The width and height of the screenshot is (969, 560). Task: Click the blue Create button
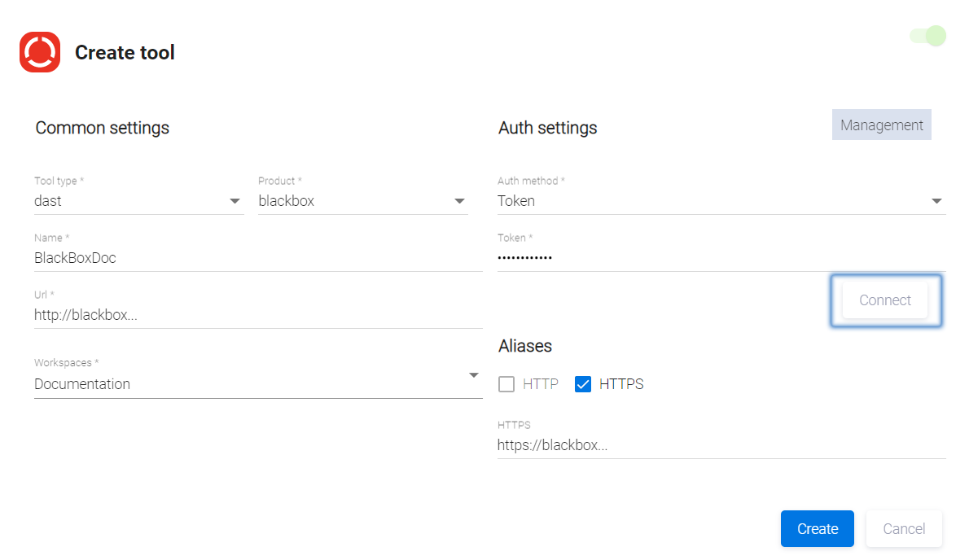pyautogui.click(x=817, y=529)
